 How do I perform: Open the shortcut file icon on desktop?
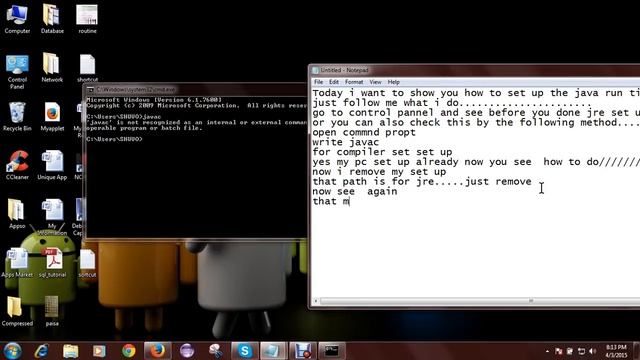(87, 68)
